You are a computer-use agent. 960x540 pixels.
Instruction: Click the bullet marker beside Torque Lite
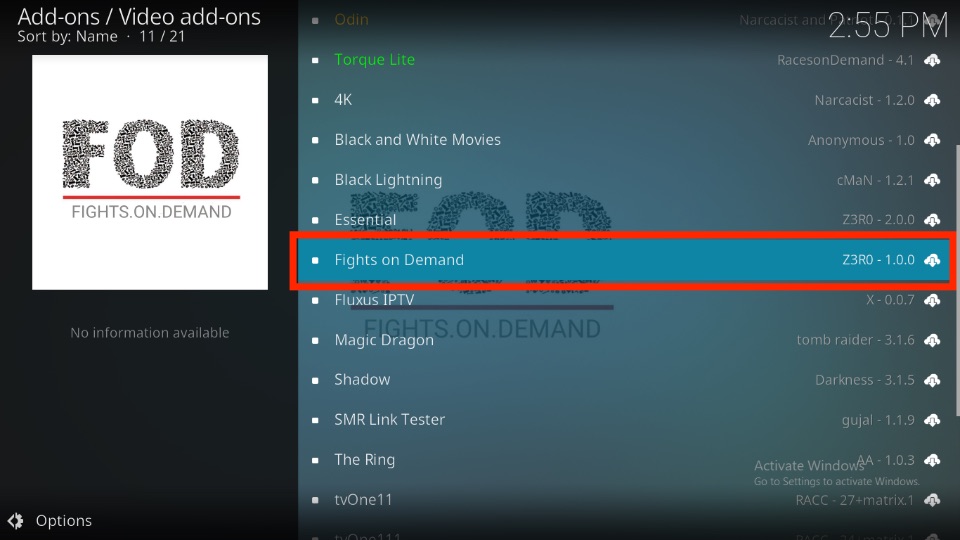pos(315,60)
